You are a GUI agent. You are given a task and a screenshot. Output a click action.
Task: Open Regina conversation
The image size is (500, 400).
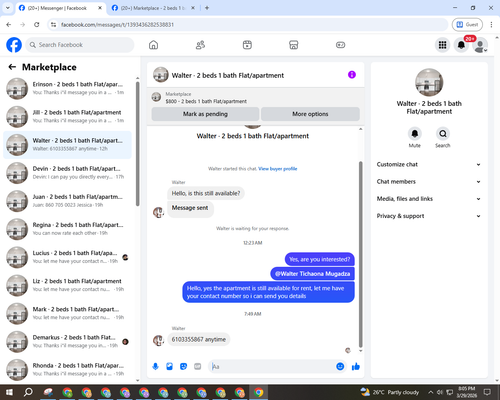click(x=68, y=229)
